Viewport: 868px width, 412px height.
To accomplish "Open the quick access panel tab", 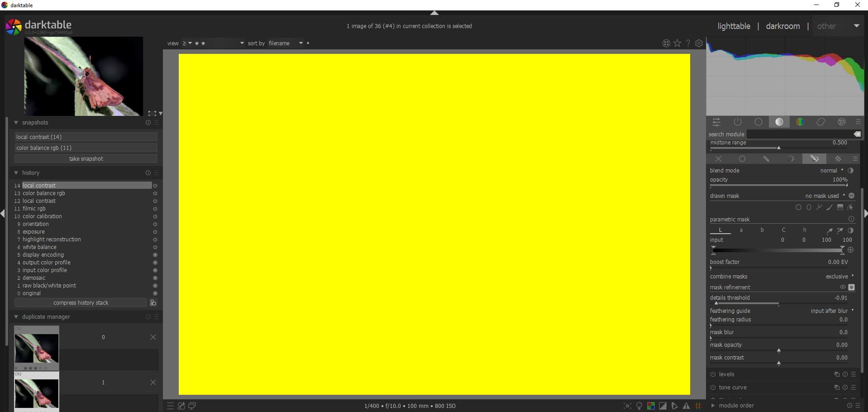I will coord(716,122).
